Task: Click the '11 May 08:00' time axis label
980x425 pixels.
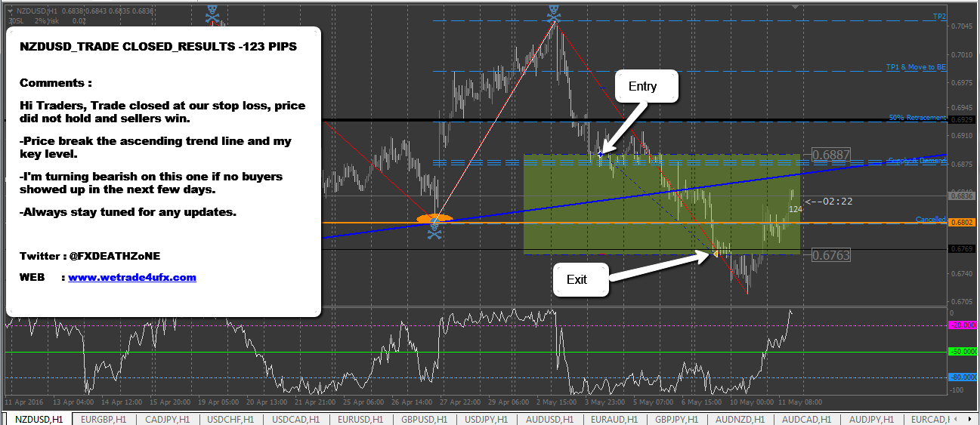Action: coord(799,403)
